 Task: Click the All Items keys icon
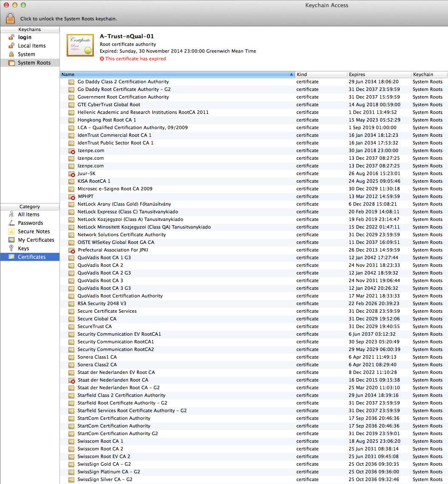11,214
